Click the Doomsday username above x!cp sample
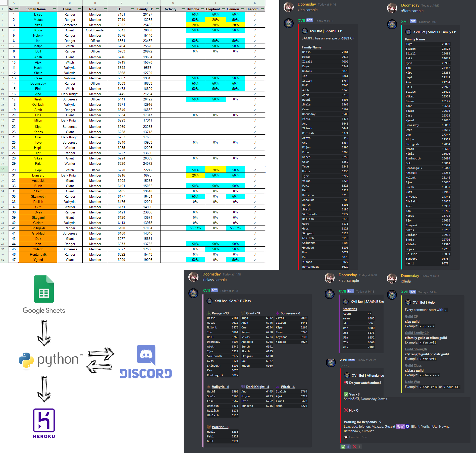Screen dimensions: 476x453 pos(307,4)
